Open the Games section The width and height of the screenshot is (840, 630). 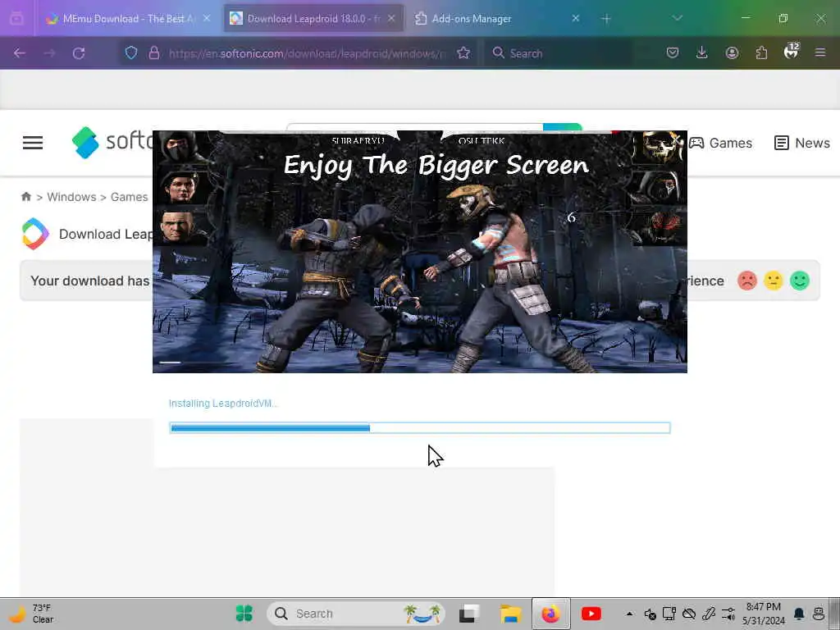click(720, 143)
